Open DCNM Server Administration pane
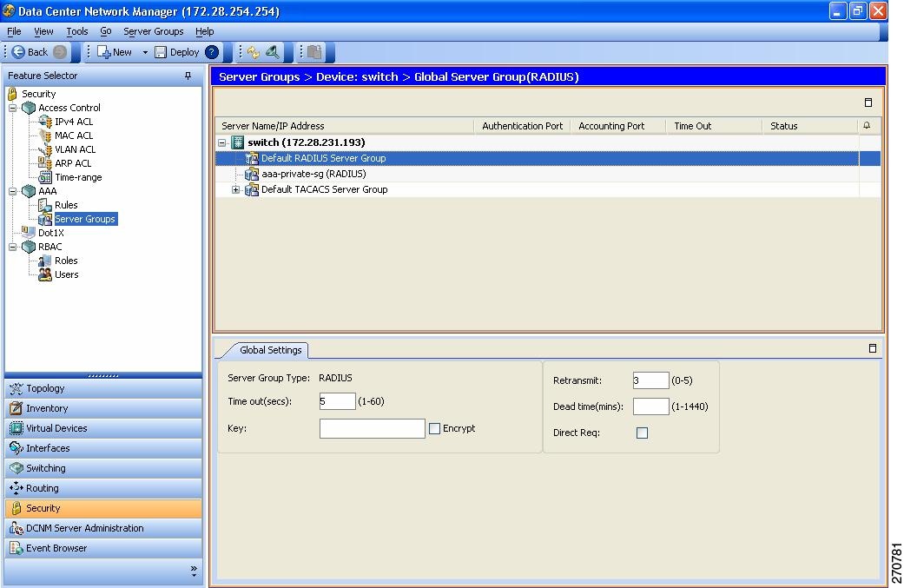 pos(84,528)
